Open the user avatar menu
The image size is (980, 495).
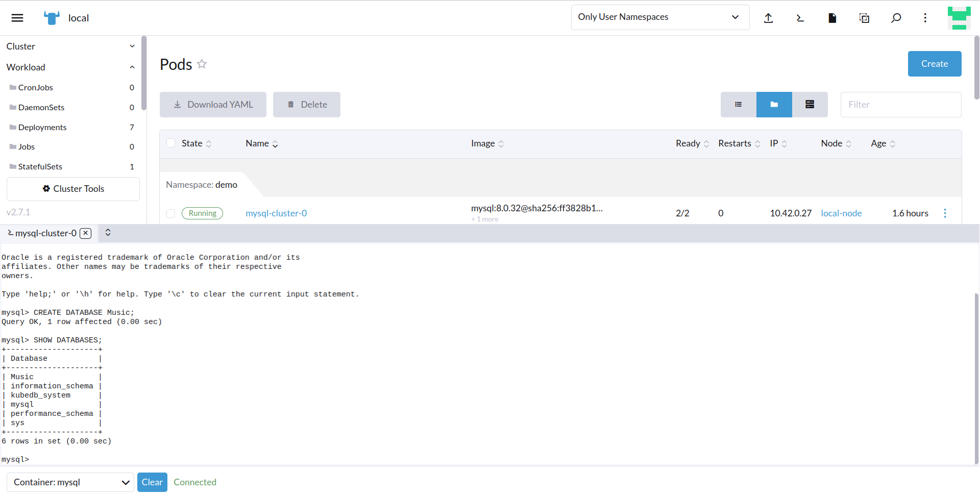(x=958, y=17)
